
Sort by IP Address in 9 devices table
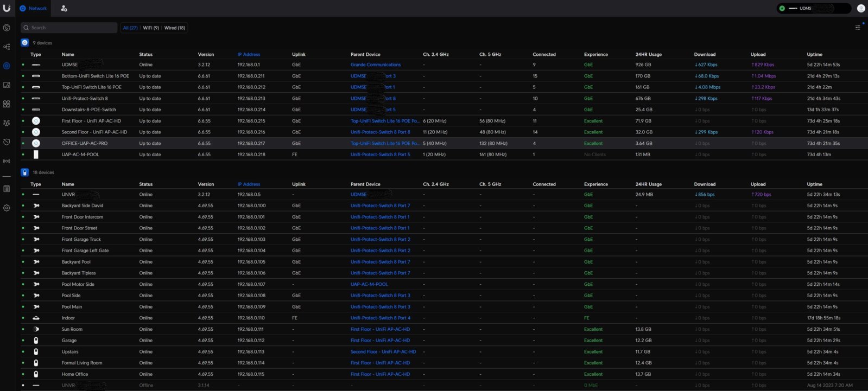249,54
